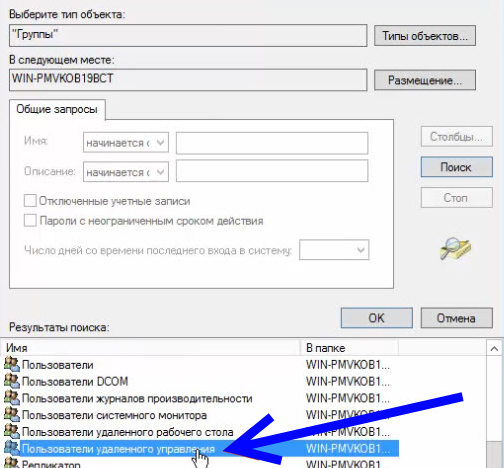Viewport: 504px width, 468px height.
Task: Enable Отключенные учетные записи checkbox
Action: coord(30,201)
